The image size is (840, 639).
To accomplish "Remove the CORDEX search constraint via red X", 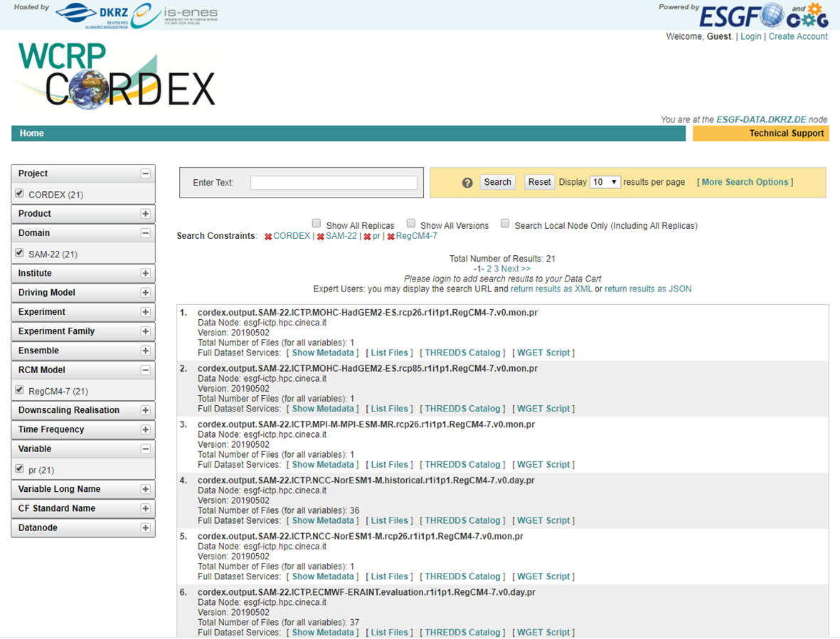I will point(268,237).
